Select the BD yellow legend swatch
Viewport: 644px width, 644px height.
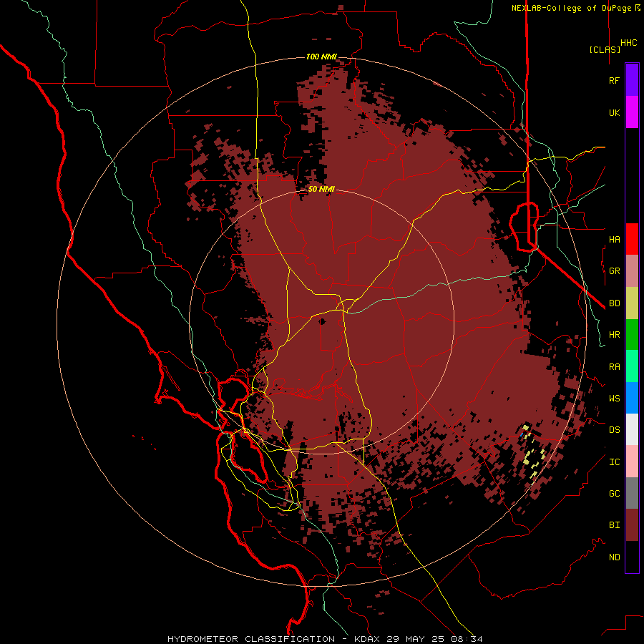coord(632,303)
